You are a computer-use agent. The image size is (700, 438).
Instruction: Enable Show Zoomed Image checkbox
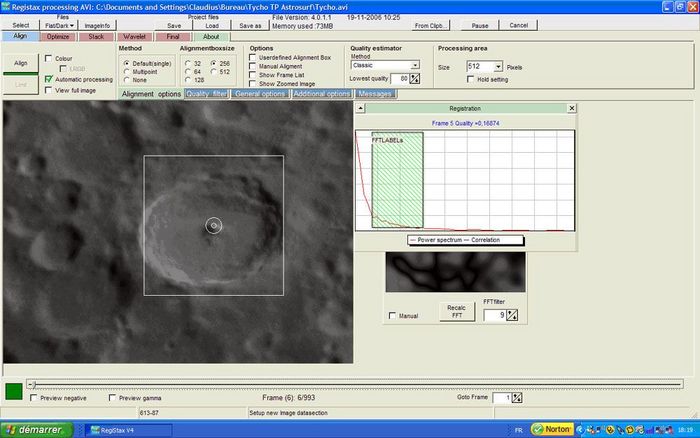tap(253, 83)
